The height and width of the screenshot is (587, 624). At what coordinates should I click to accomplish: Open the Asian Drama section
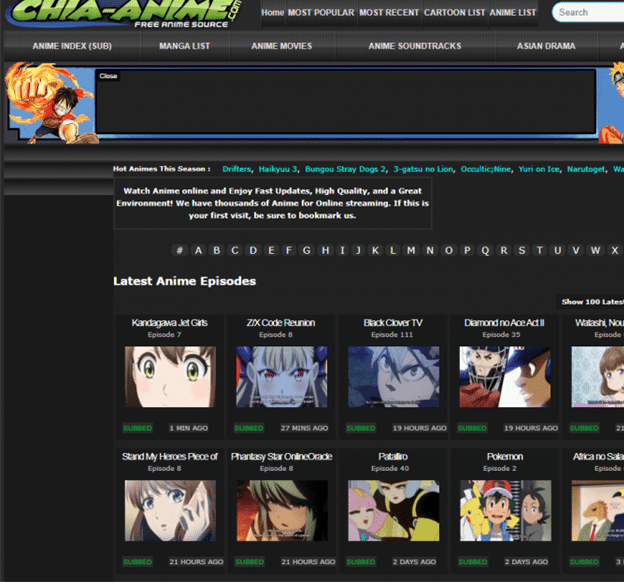pyautogui.click(x=546, y=46)
